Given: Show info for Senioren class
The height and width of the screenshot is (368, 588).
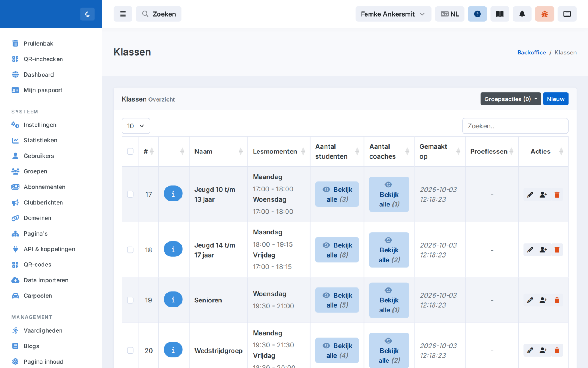Looking at the screenshot, I should pos(173,300).
